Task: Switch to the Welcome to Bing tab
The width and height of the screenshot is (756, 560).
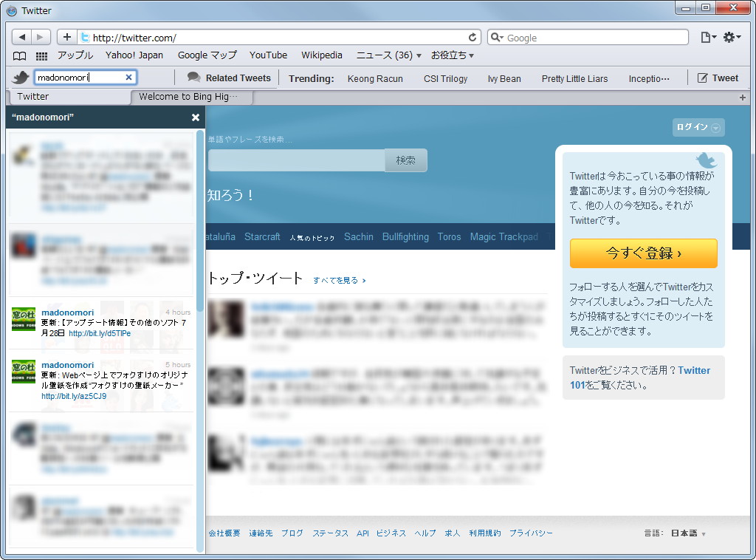Action: [190, 96]
